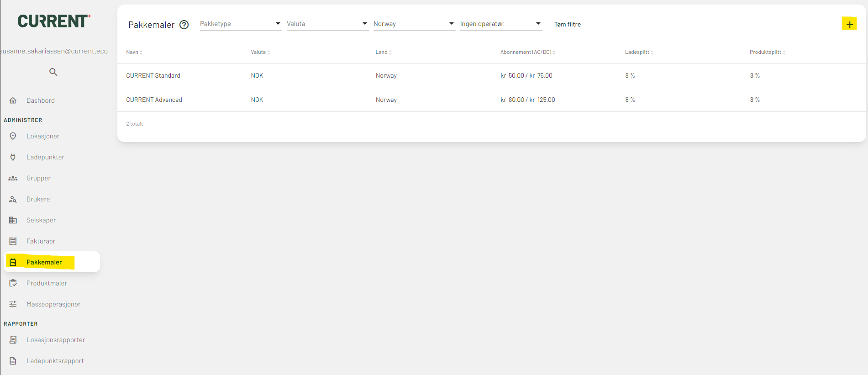Viewport: 868px width, 375px height.
Task: Add new package template with plus
Action: coord(849,24)
